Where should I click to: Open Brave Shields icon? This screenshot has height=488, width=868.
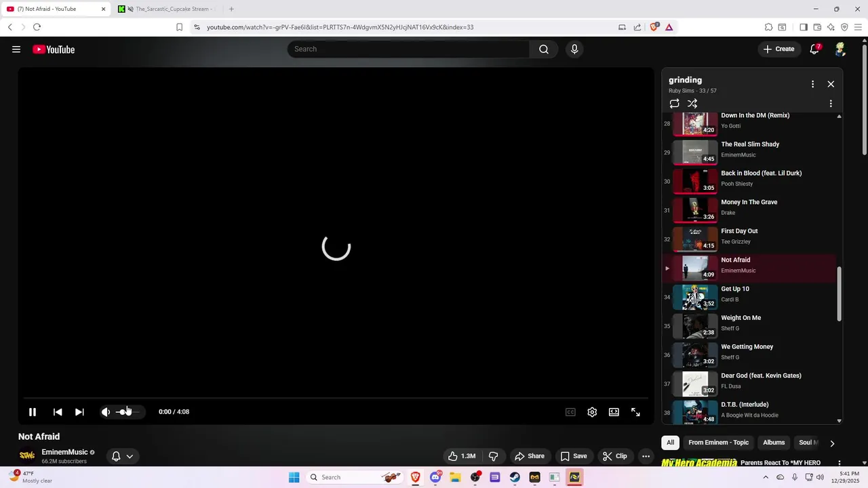654,27
